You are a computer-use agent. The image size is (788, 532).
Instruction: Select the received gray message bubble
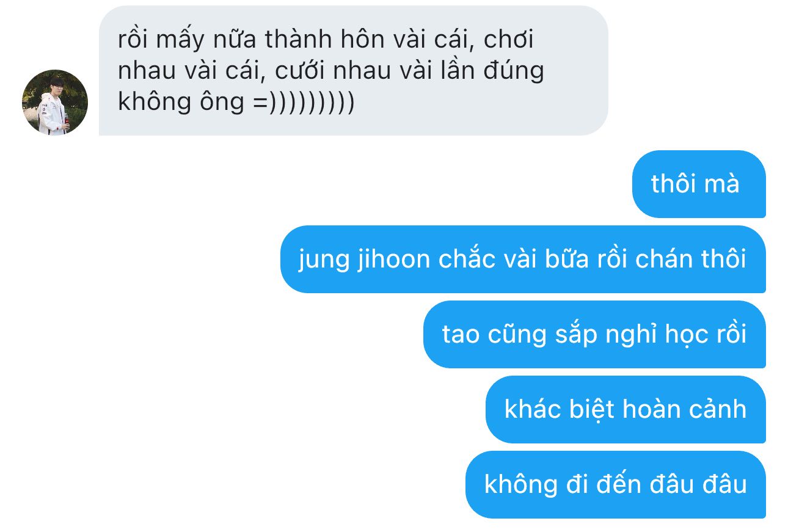[x=353, y=70]
